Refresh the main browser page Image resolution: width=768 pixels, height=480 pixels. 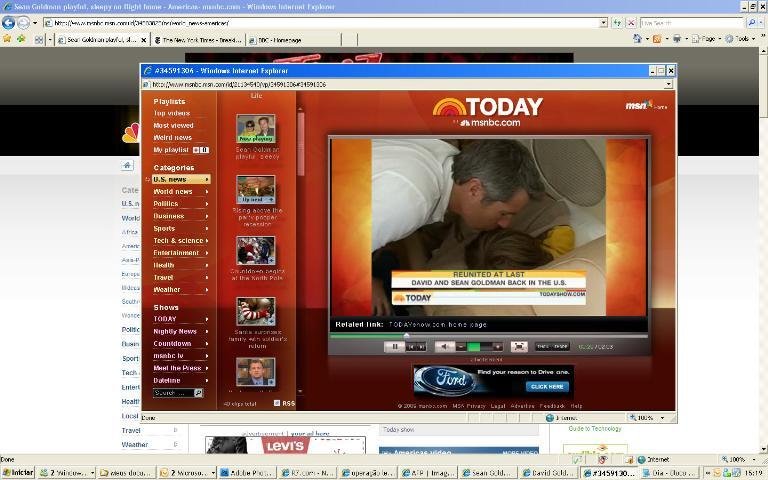point(618,23)
